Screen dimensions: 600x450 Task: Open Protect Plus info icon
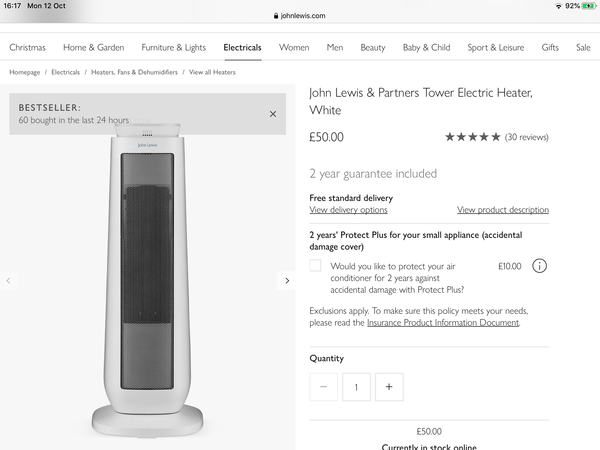tap(540, 266)
